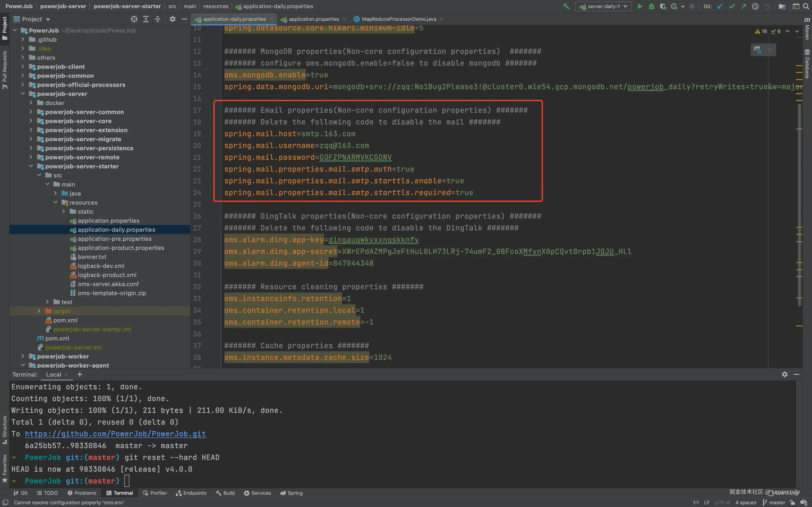This screenshot has width=812, height=507.
Task: Click the green Run button
Action: [640, 6]
